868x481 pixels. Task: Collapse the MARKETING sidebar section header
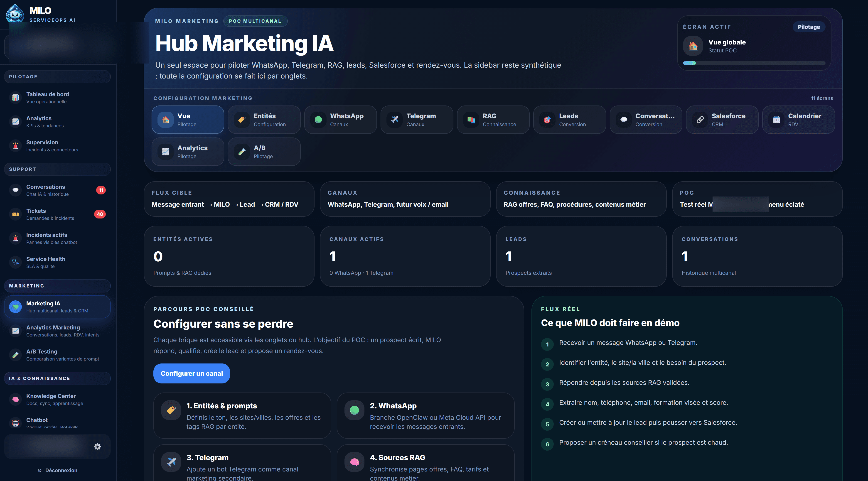click(57, 286)
